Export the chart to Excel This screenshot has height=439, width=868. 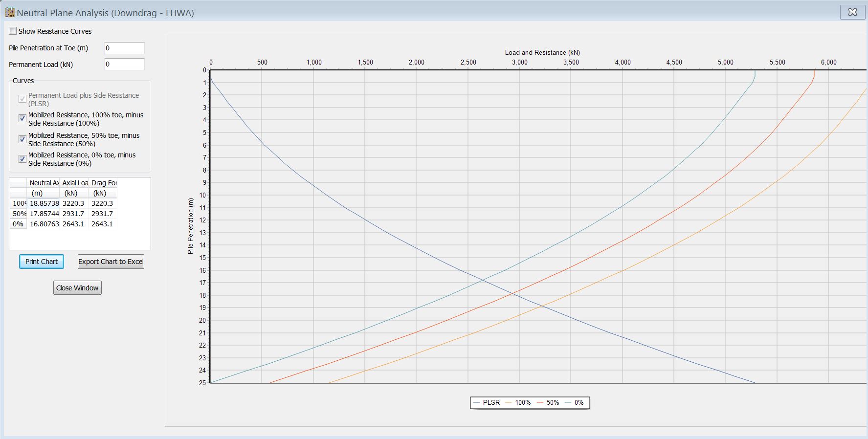pos(111,262)
